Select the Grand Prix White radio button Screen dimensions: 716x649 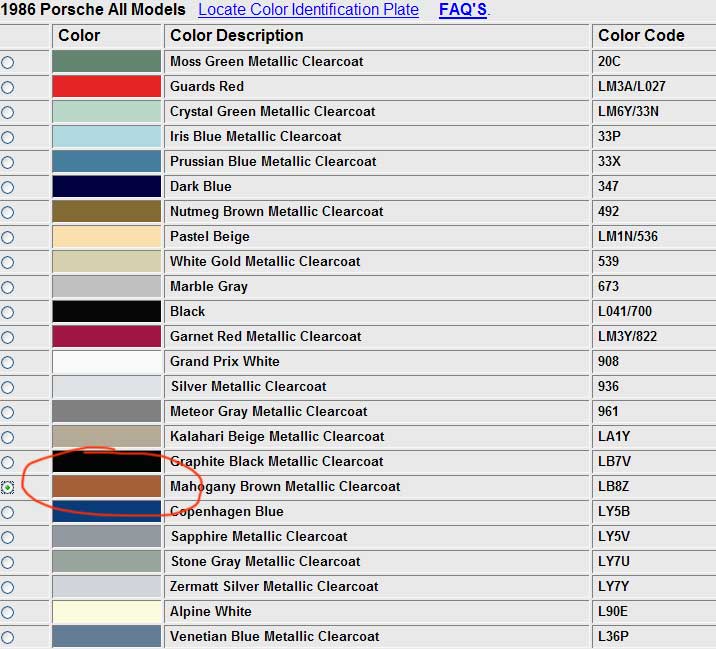(7, 363)
